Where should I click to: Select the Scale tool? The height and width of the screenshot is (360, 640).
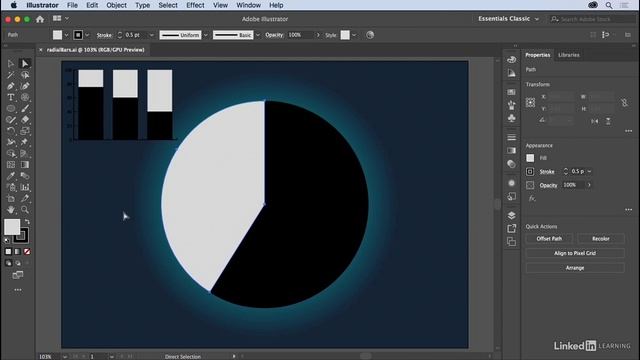pyautogui.click(x=24, y=131)
